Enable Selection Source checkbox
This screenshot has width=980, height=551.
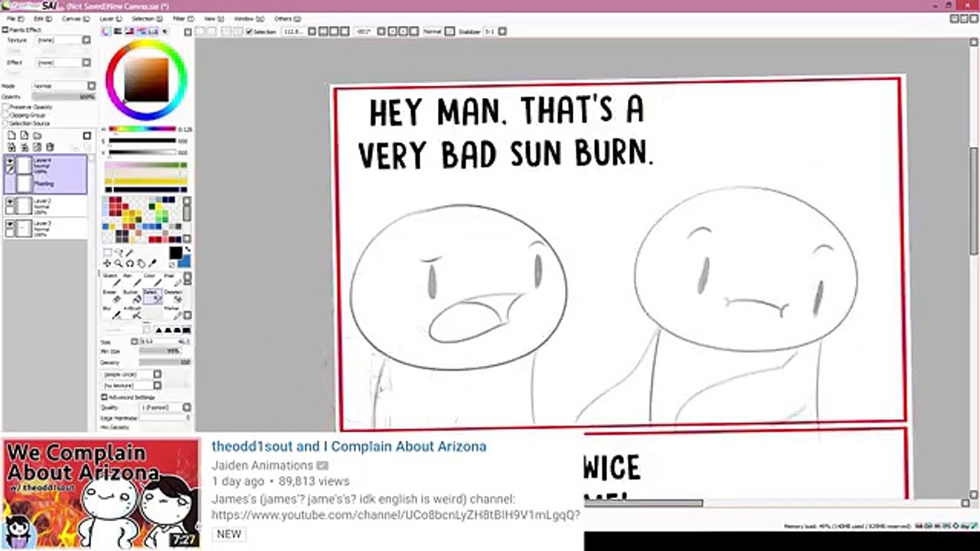[6, 123]
